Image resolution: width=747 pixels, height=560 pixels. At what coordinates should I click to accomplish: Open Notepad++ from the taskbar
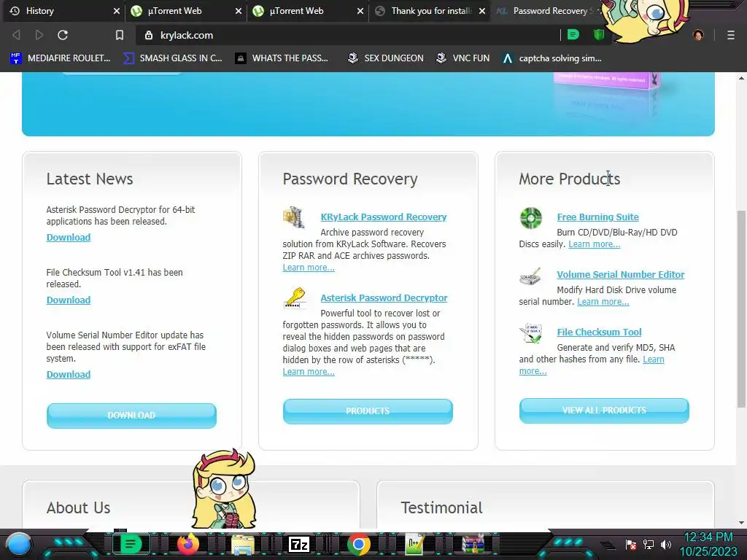414,544
